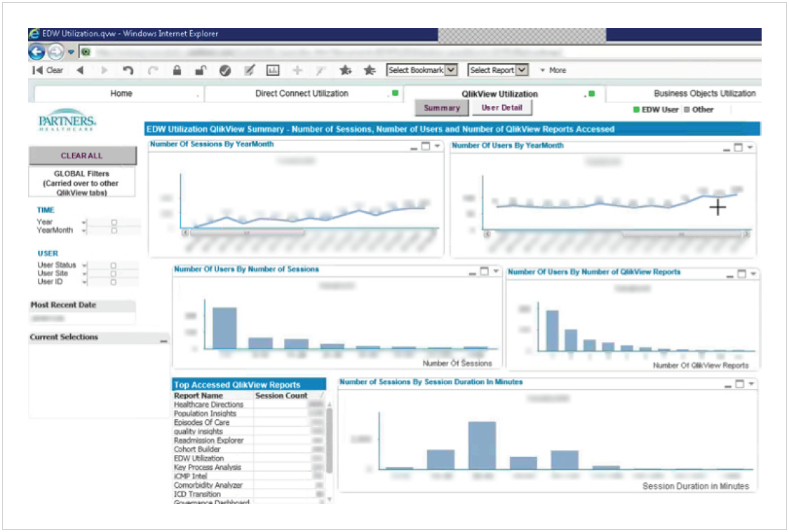Add a bookmark with the star-plus icon
The image size is (789, 532).
[x=345, y=70]
